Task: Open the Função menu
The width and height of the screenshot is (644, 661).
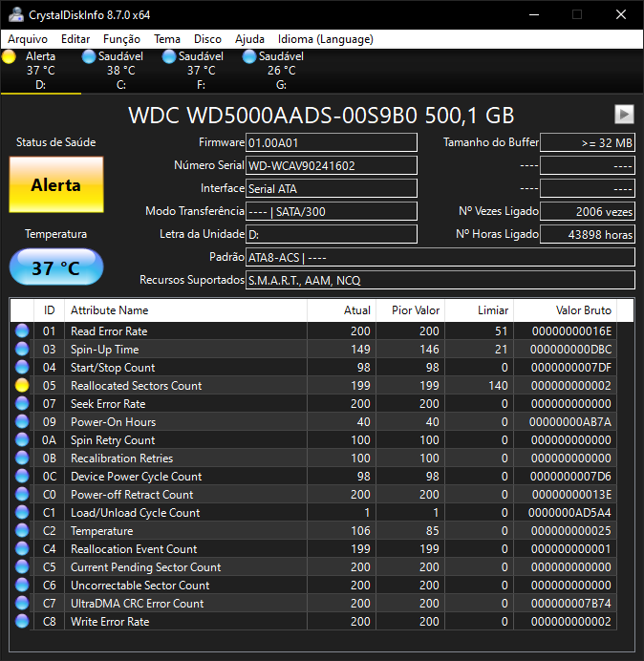Action: tap(121, 39)
